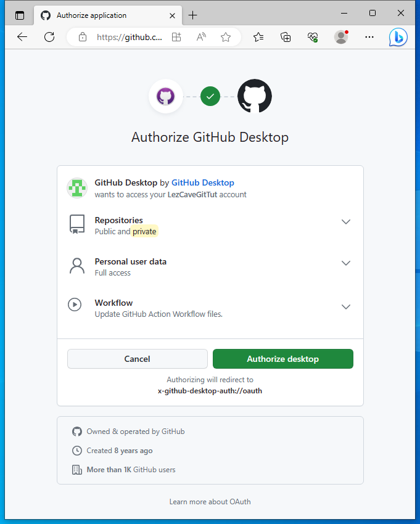420x524 pixels.
Task: Click the green pixel app avatar
Action: click(77, 188)
